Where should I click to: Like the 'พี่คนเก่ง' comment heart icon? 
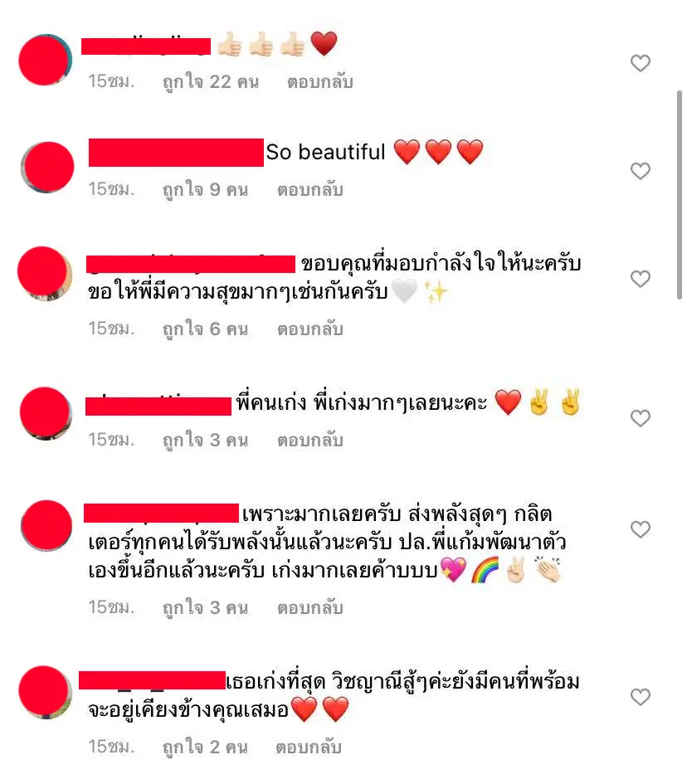(640, 418)
